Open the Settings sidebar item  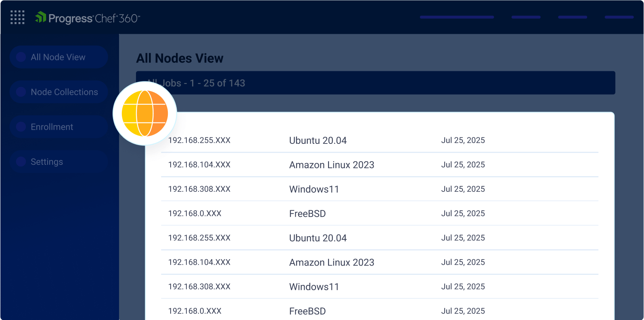47,162
